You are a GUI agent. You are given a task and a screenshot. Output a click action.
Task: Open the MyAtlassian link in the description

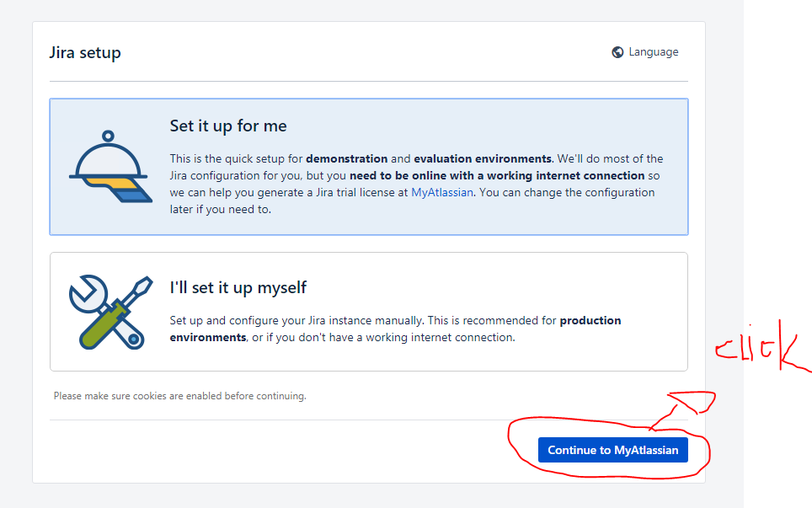[442, 192]
